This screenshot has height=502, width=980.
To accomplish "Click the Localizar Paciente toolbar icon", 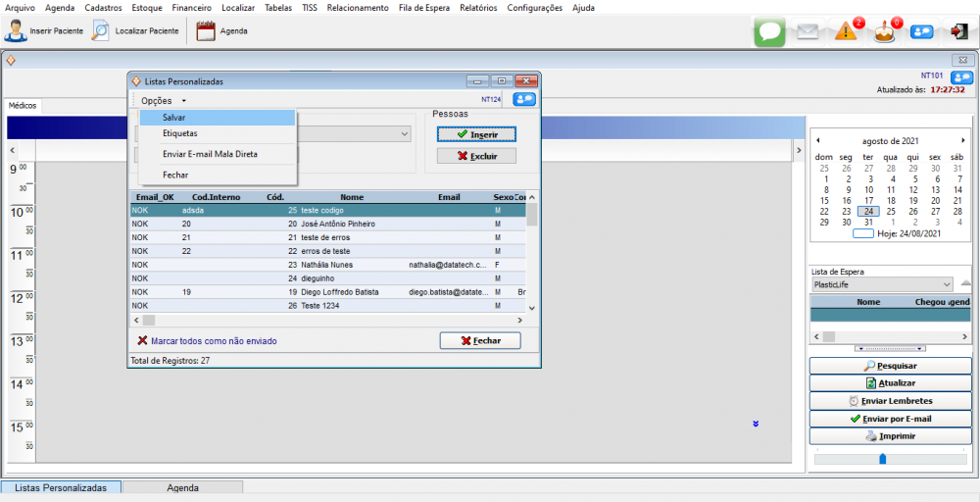I will (100, 30).
